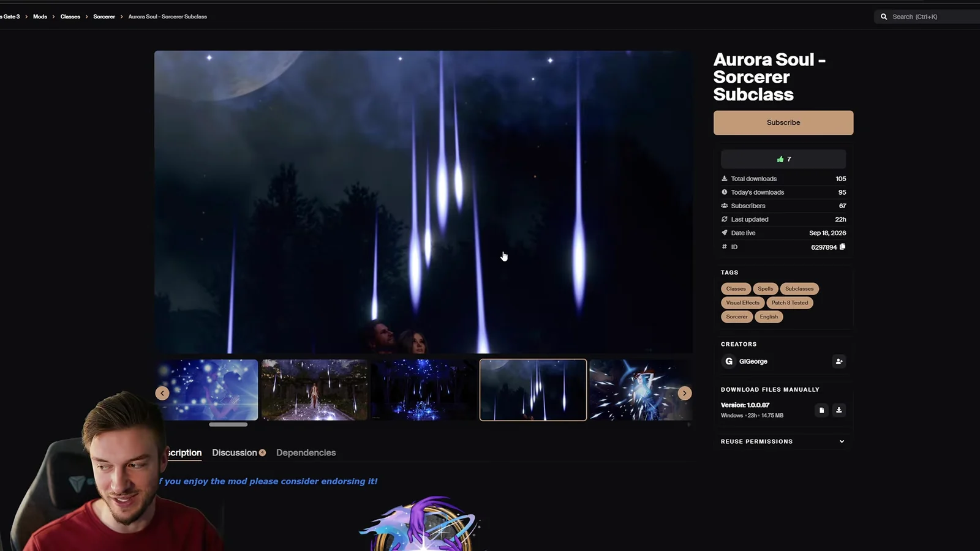Click the Aurora Soul - Sorcerer Subclass breadcrumb
Image resolution: width=980 pixels, height=551 pixels.
coord(168,17)
